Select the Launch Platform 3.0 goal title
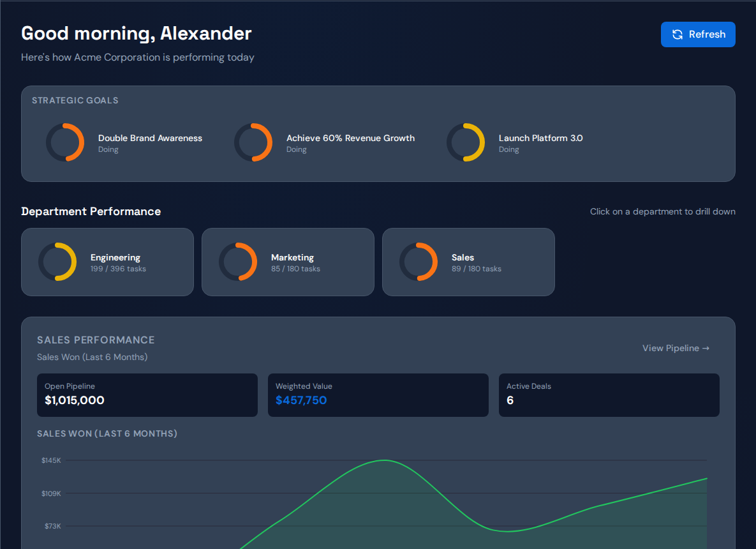 [540, 138]
